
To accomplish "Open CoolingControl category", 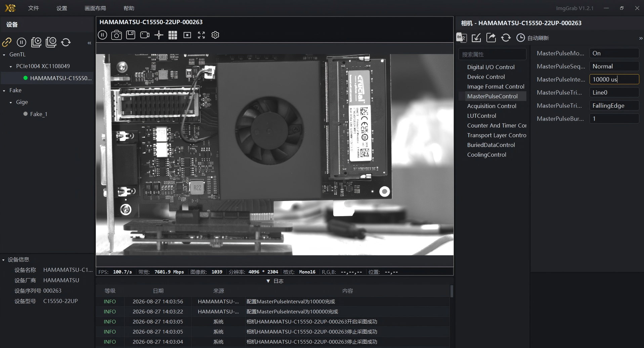I will pyautogui.click(x=486, y=155).
